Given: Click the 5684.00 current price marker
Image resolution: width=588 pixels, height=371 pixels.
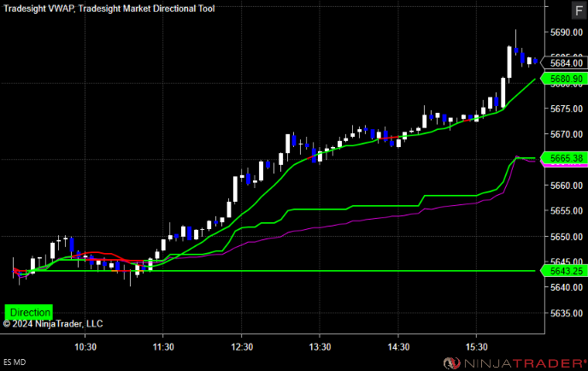Looking at the screenshot, I should [x=566, y=63].
